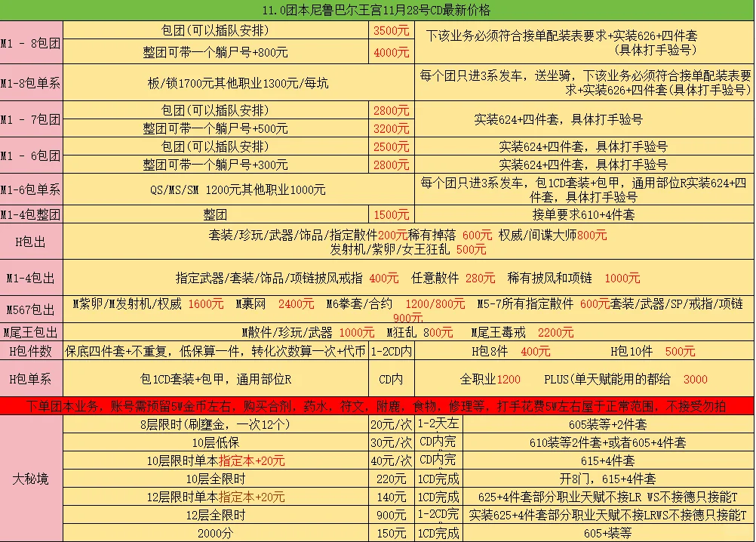Click the green title header row
This screenshot has height=542, width=756.
377,10
